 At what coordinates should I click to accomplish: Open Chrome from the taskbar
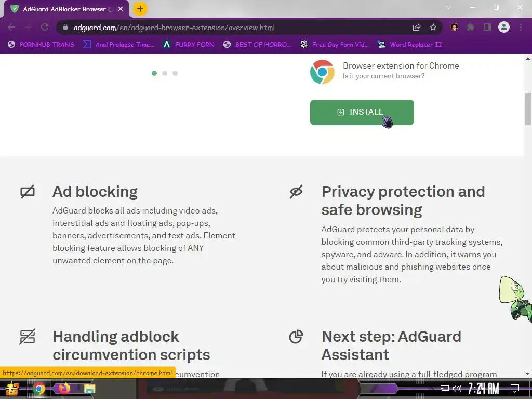[x=38, y=389]
